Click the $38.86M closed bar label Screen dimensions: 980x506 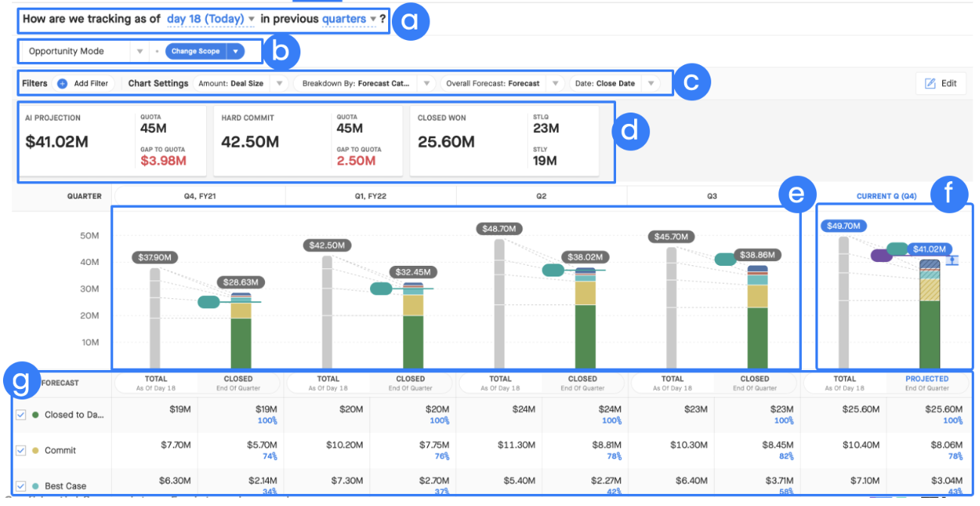click(756, 255)
